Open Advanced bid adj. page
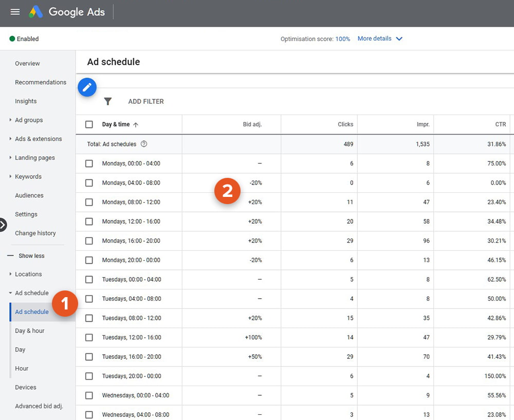The width and height of the screenshot is (514, 420). coord(39,406)
